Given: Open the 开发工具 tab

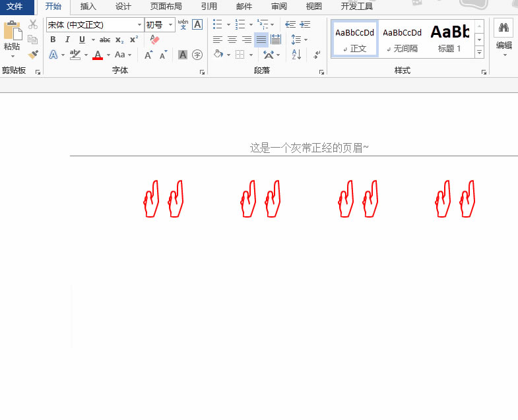Looking at the screenshot, I should click(357, 7).
